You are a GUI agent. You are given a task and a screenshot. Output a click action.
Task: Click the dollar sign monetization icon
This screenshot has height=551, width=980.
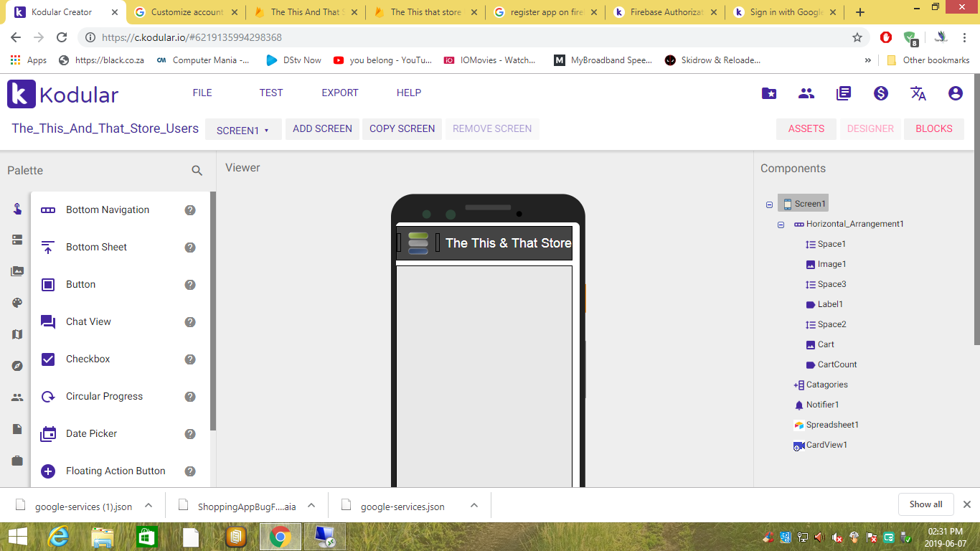[881, 93]
